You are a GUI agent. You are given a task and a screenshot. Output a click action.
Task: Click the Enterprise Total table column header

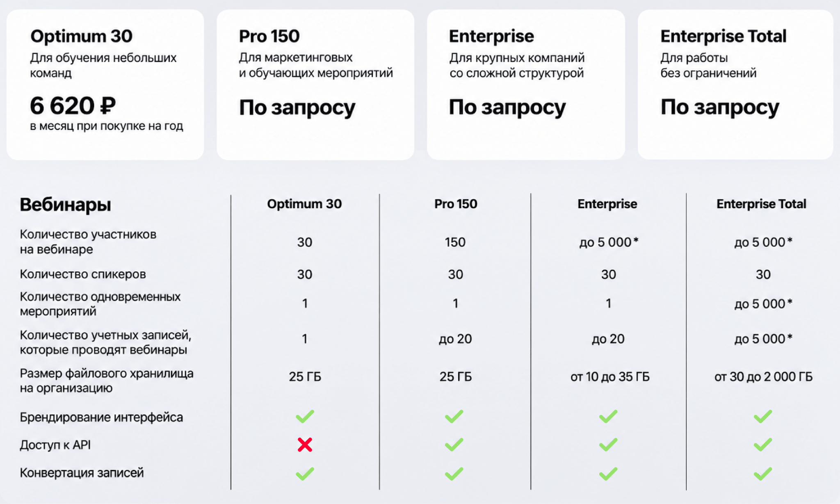pos(761,204)
